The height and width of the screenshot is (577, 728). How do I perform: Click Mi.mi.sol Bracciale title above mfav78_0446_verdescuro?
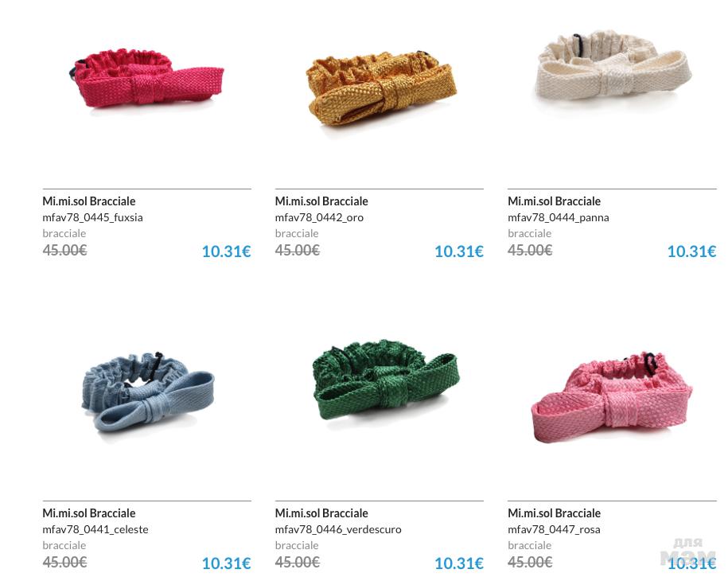321,513
